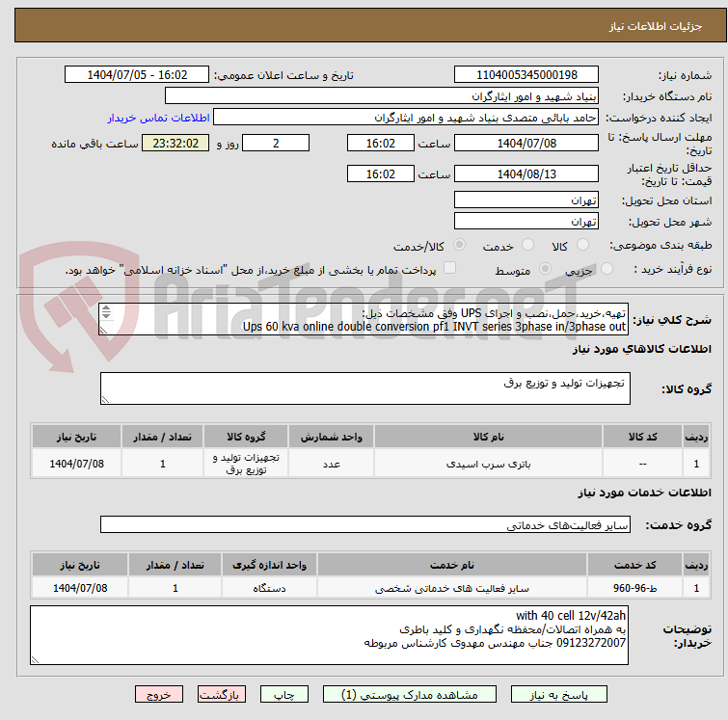This screenshot has width=728, height=720.
Task: Select the 'کالا' radio button
Action: pyautogui.click(x=582, y=245)
